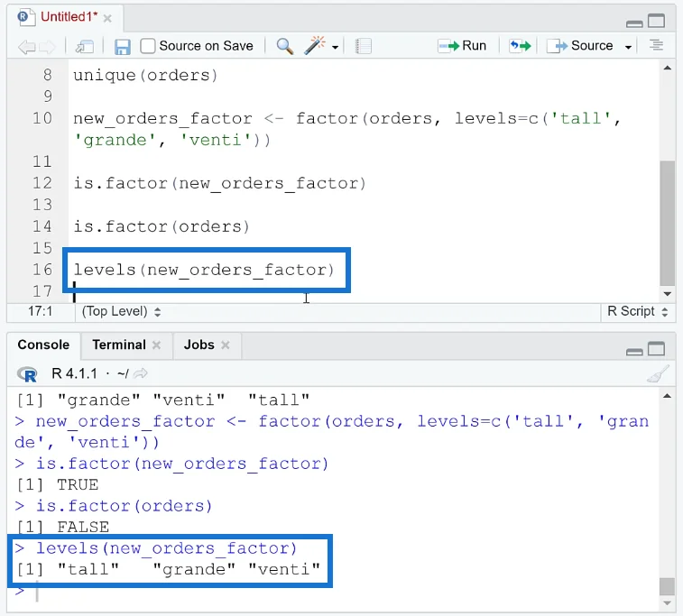683x616 pixels.
Task: Click R 4.1.1 version label
Action: (x=74, y=373)
